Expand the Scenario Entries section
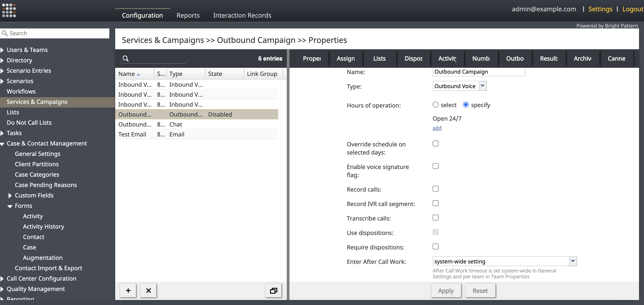The height and width of the screenshot is (305, 644). pyautogui.click(x=2, y=71)
